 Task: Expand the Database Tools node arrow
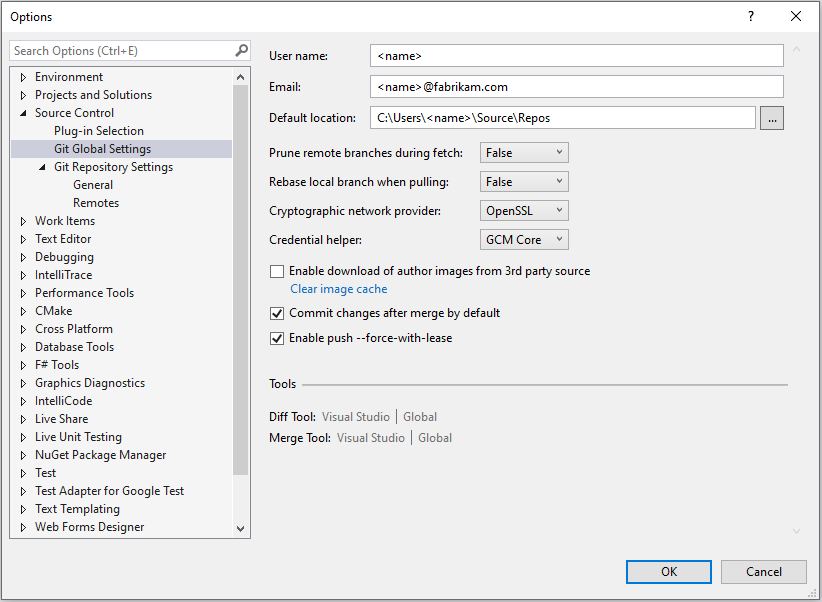(x=23, y=347)
